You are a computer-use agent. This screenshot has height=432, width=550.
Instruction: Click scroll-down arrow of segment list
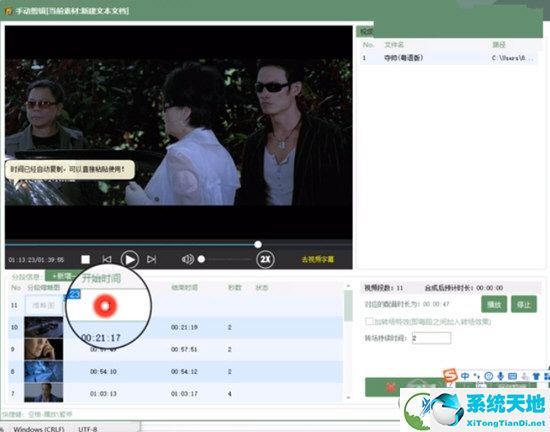click(x=348, y=398)
